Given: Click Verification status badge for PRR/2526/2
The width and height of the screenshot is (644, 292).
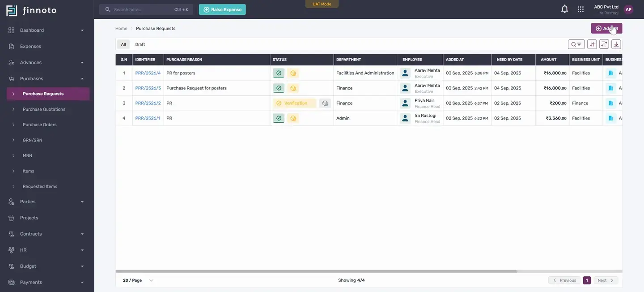Looking at the screenshot, I should click(x=295, y=103).
